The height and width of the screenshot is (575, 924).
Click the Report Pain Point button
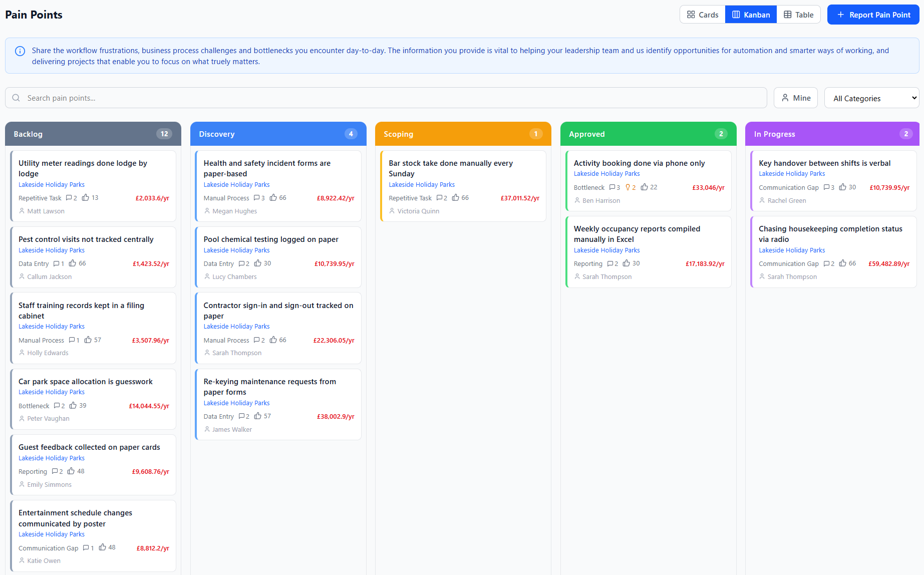(x=873, y=15)
